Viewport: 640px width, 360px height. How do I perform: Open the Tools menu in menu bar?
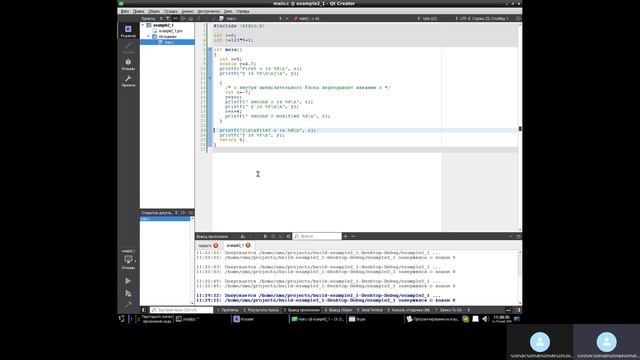coord(209,11)
